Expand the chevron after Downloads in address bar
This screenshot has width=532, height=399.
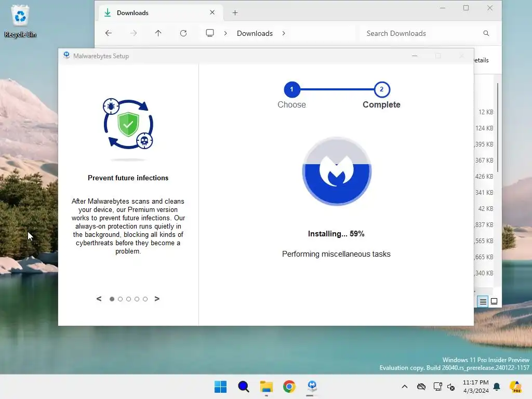[284, 33]
